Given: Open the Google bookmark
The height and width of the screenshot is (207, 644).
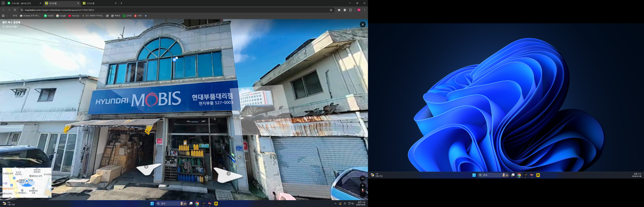Looking at the screenshot, I should tap(61, 16).
